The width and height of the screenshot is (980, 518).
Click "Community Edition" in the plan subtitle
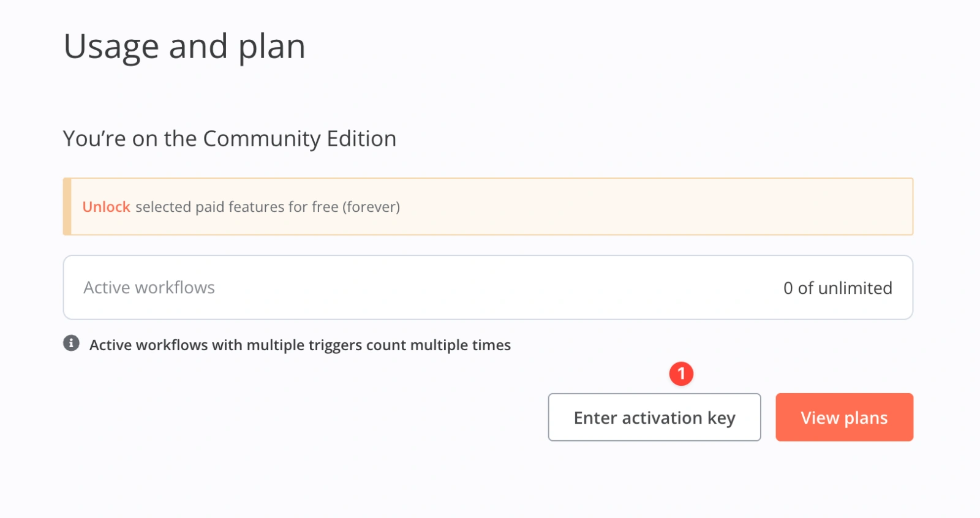tap(300, 139)
